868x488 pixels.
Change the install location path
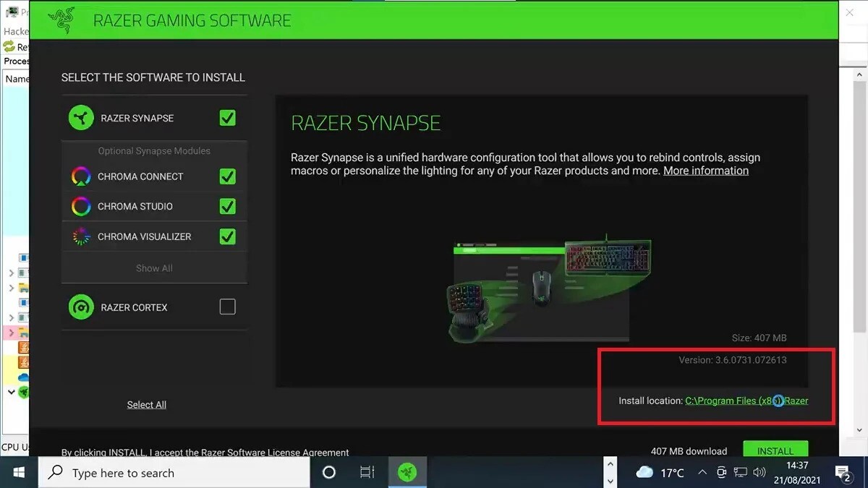pyautogui.click(x=746, y=401)
